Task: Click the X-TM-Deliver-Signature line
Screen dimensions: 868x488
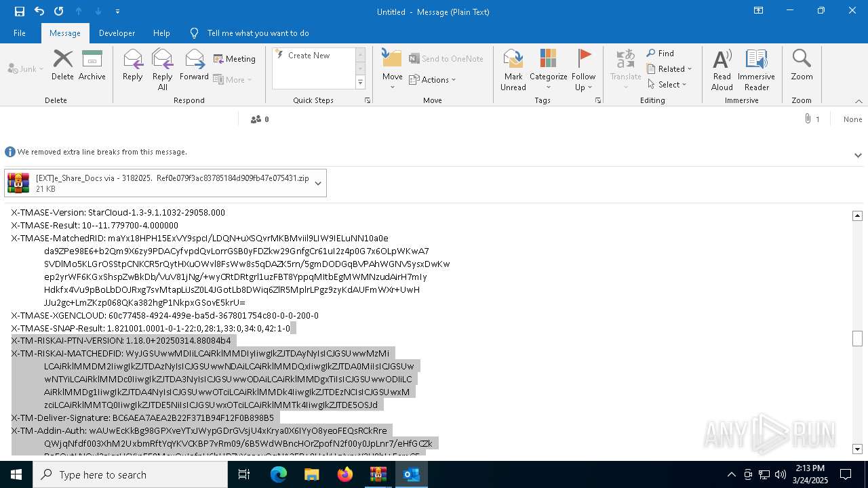Action: click(x=142, y=418)
